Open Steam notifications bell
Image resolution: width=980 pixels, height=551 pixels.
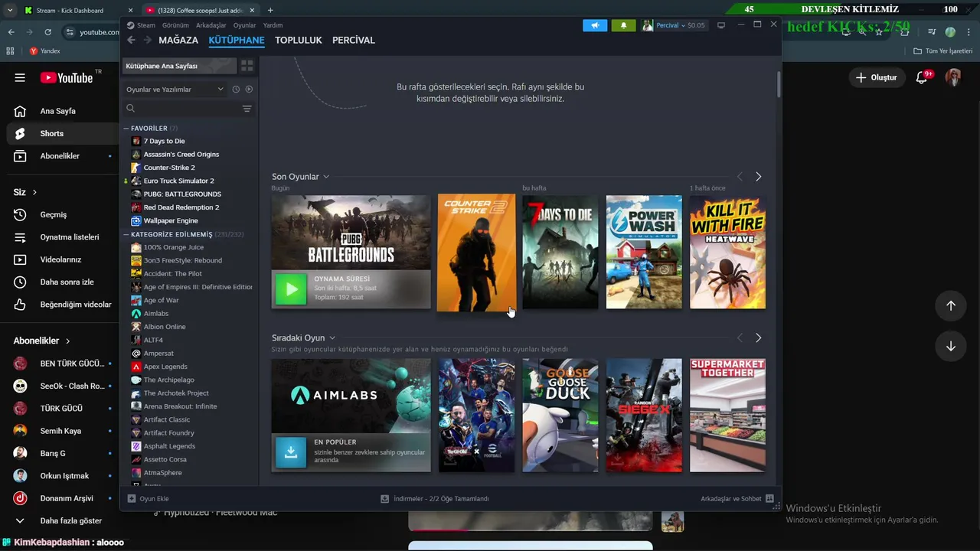coord(623,25)
